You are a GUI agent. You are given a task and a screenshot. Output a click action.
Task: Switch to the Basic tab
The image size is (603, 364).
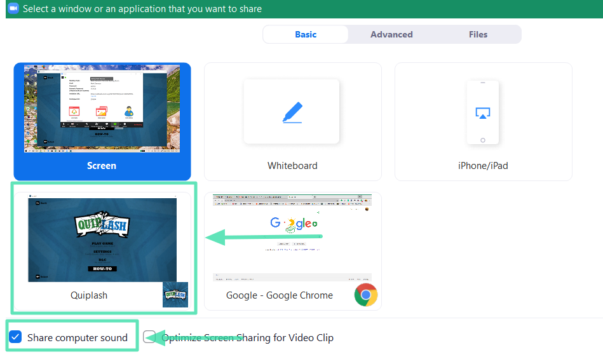(306, 34)
